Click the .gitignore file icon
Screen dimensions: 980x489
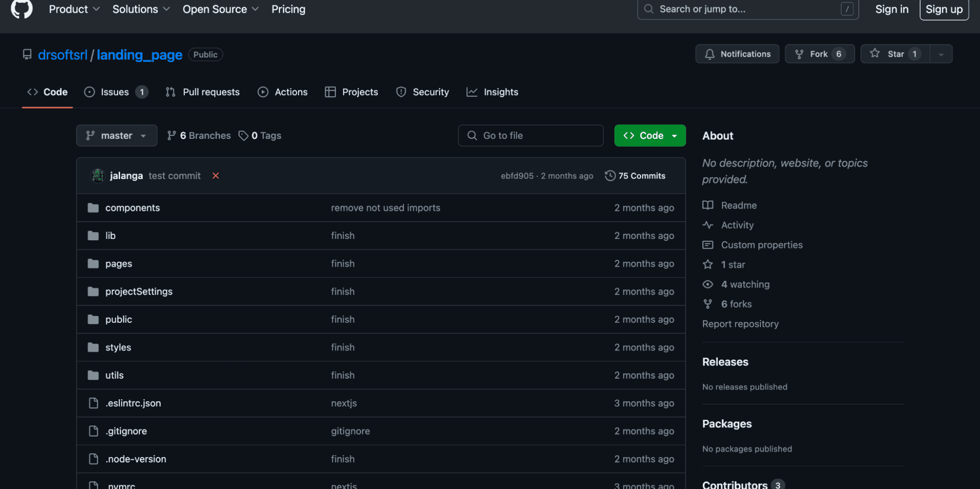93,431
